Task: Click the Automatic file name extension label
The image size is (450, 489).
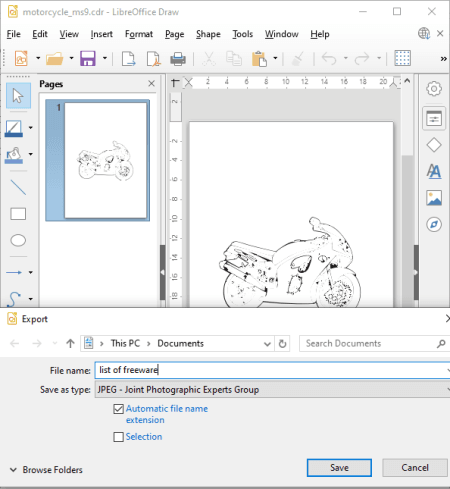Action: 167,414
